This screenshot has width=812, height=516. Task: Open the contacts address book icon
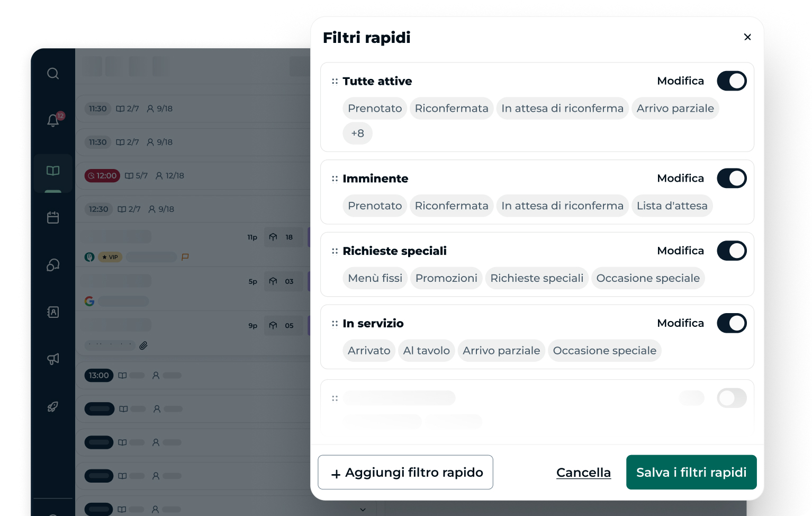coord(53,312)
